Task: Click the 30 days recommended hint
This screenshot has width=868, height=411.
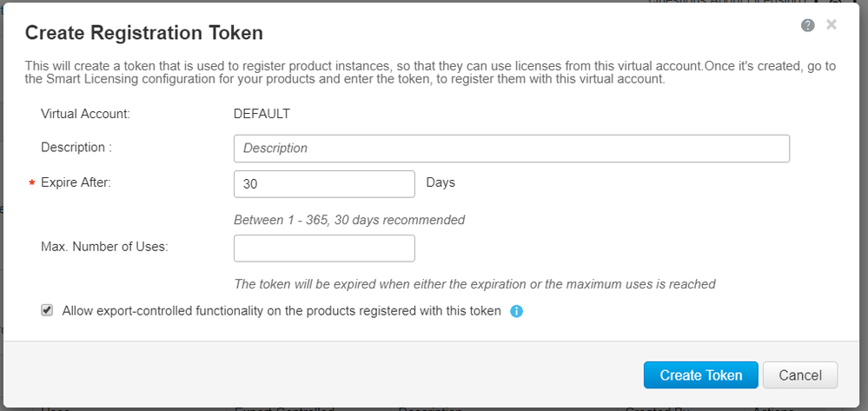Action: point(349,220)
